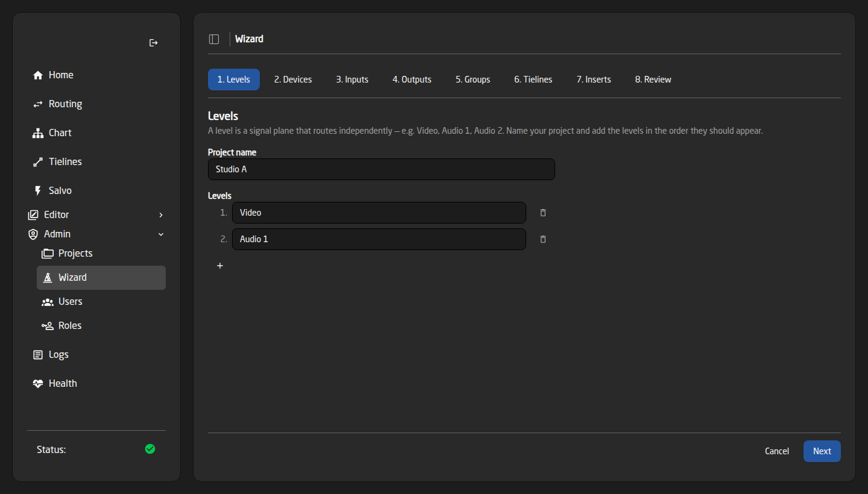The width and height of the screenshot is (868, 494).
Task: Add a new level with plus icon
Action: (220, 266)
